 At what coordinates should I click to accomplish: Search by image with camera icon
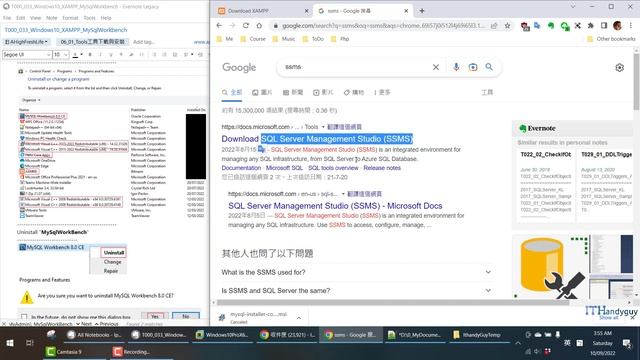point(473,67)
